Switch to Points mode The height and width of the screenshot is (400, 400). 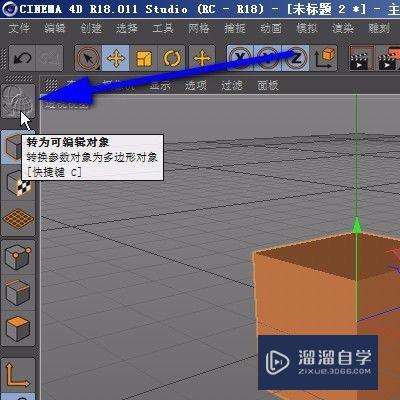[x=18, y=257]
